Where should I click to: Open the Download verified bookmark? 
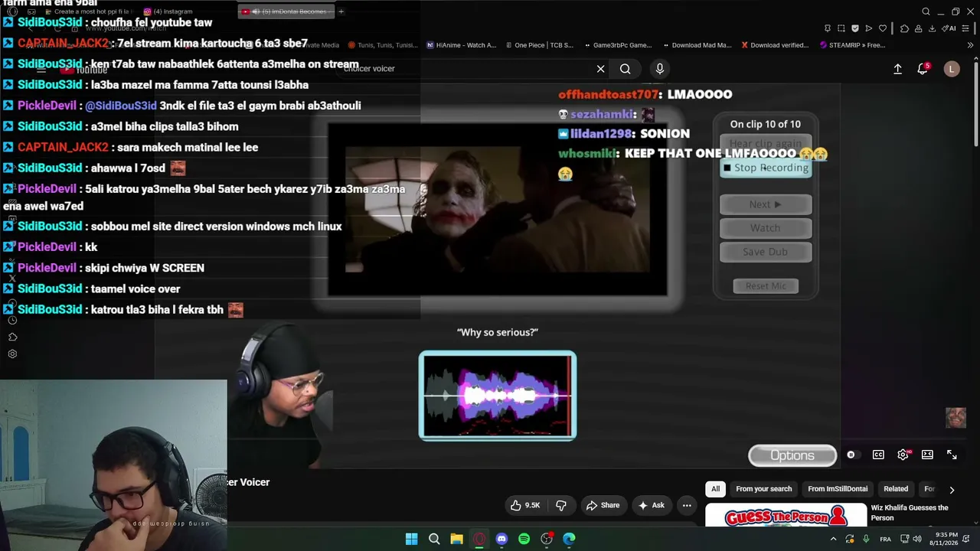(x=775, y=45)
